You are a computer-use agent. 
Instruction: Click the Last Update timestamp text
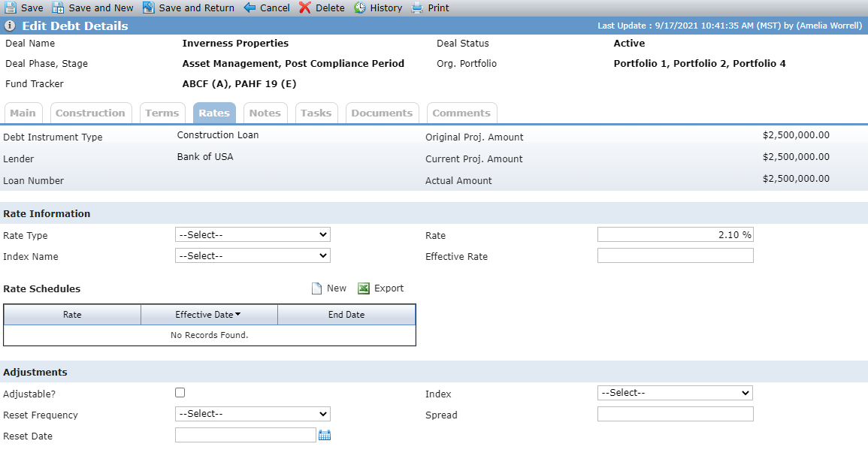pyautogui.click(x=730, y=26)
